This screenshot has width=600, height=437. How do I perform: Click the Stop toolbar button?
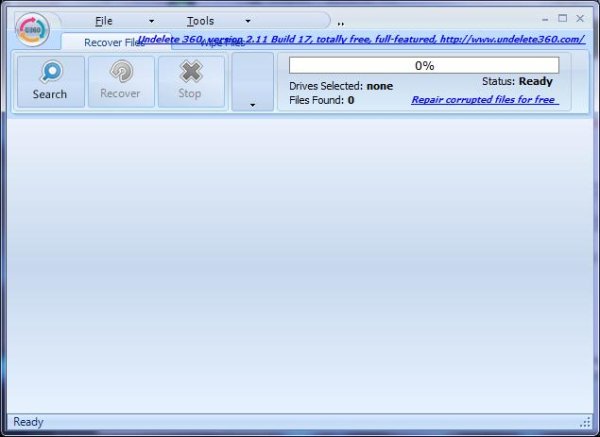coord(191,82)
